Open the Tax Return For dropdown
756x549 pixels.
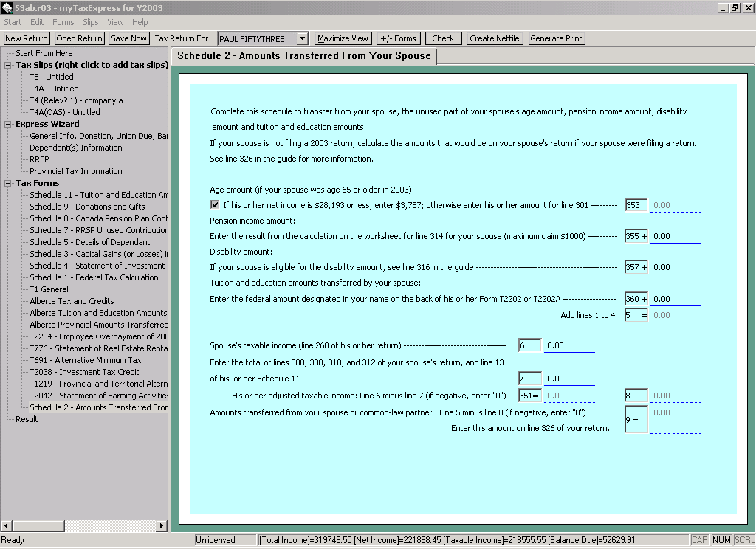(302, 38)
